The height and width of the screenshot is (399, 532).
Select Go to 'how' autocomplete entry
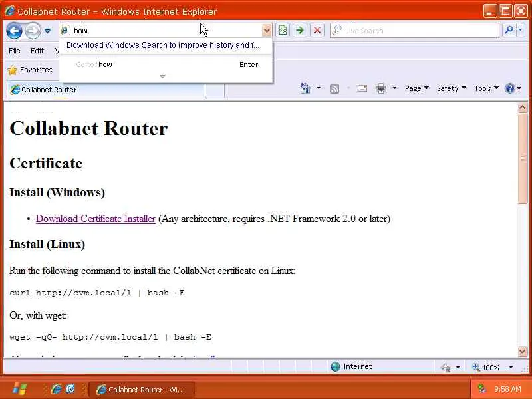pos(166,65)
